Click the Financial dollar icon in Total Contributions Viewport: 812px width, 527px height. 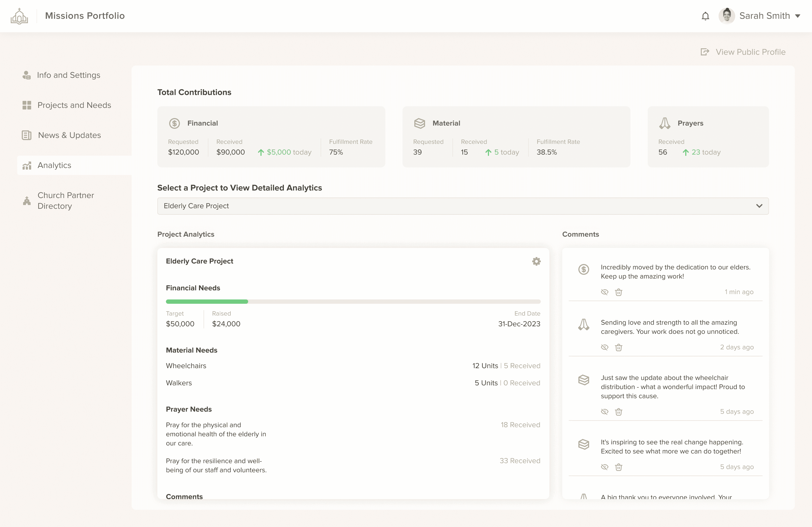(x=174, y=123)
